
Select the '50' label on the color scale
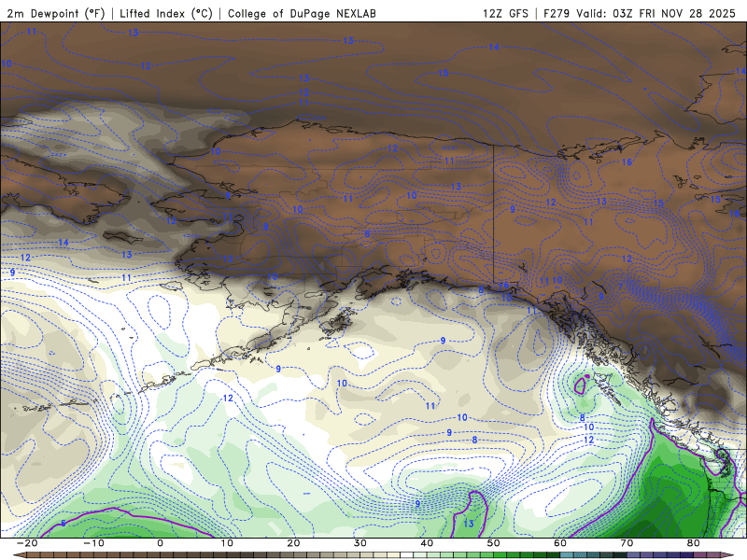coord(494,543)
